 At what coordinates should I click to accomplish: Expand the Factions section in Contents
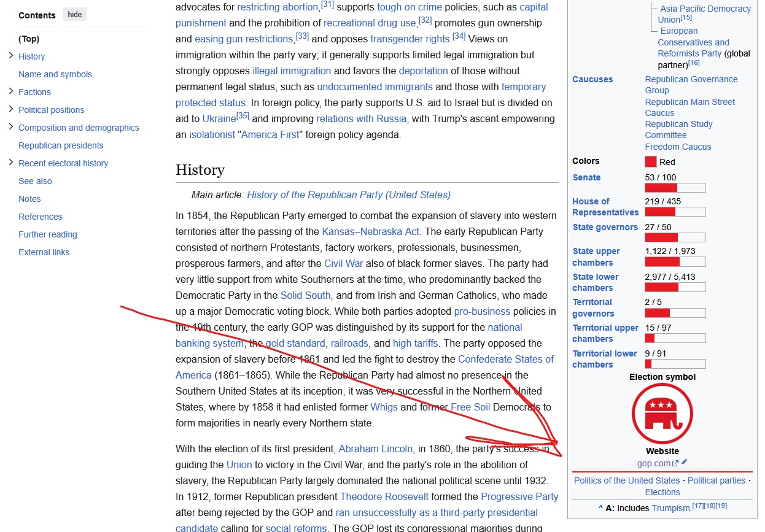click(11, 91)
